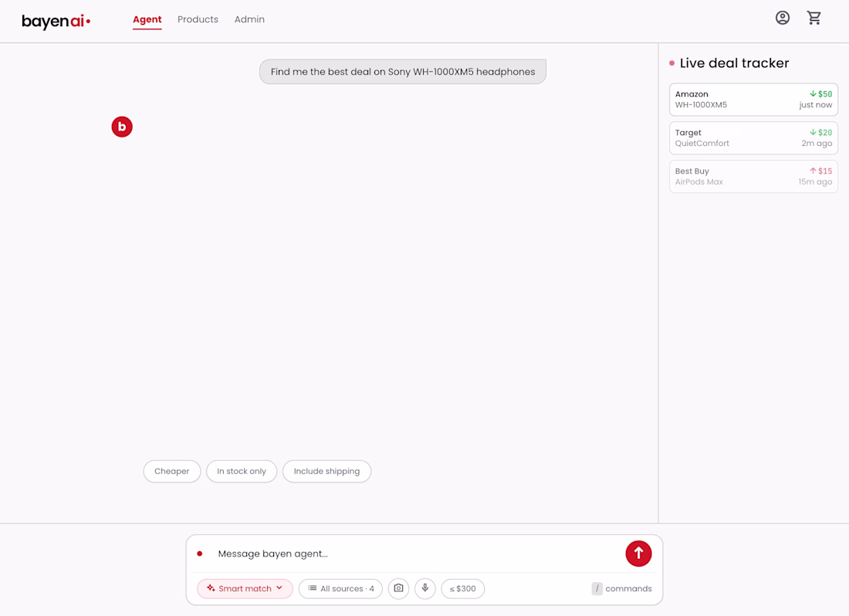Click the red $15 price increase value
The width and height of the screenshot is (849, 616).
pos(821,171)
